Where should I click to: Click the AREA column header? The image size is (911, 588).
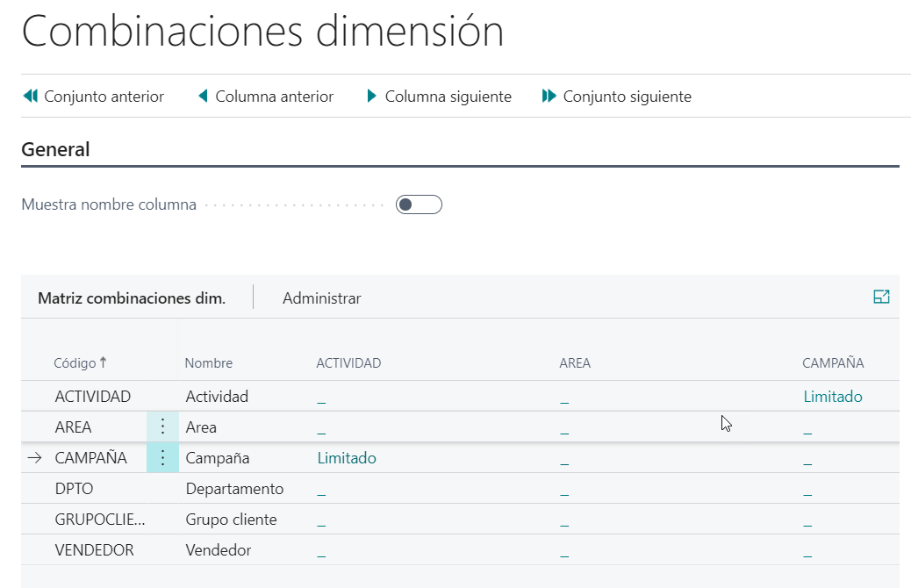click(x=575, y=363)
